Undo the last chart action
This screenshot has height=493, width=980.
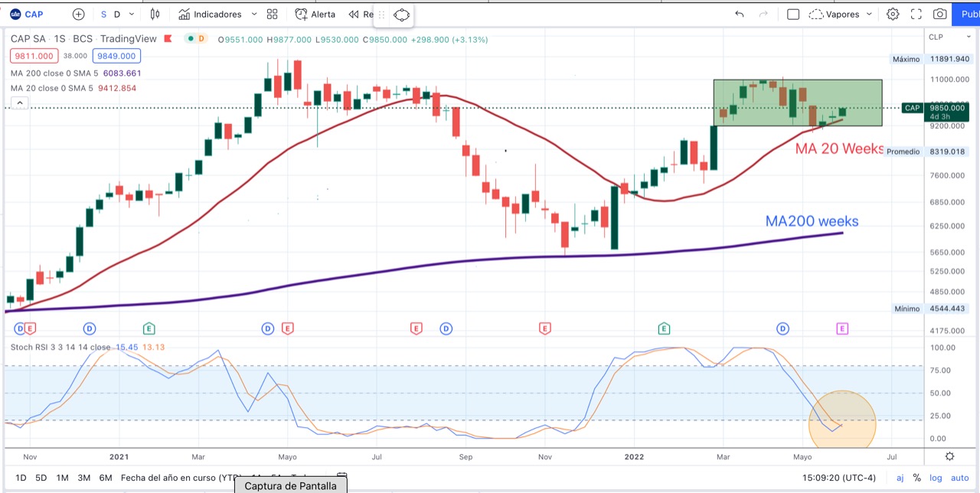(739, 14)
